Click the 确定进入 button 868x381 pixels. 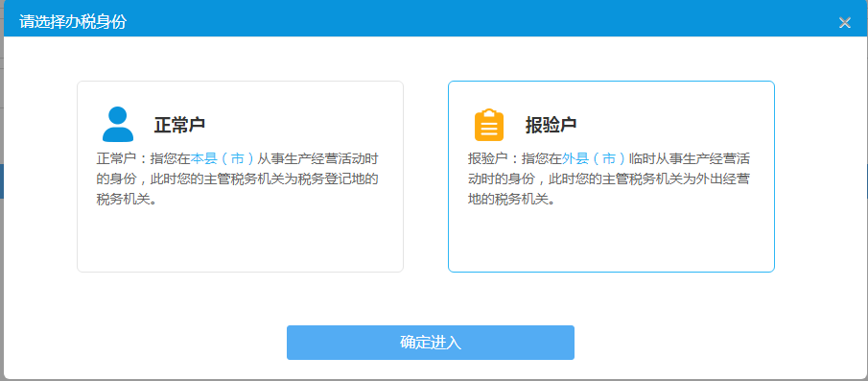(430, 343)
